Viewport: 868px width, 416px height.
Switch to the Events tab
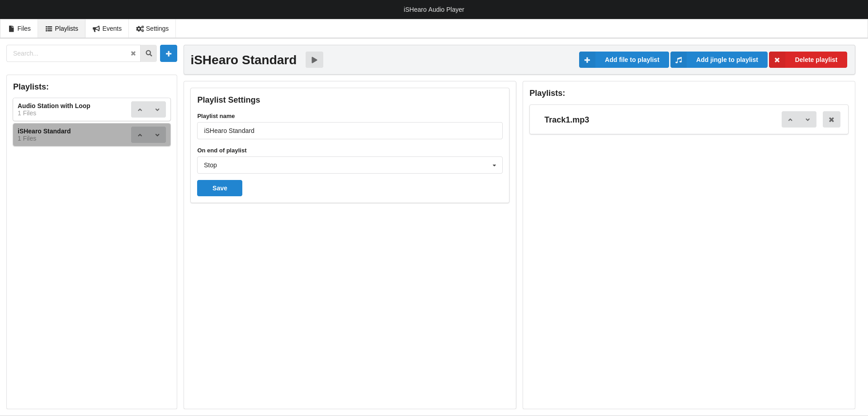coord(107,28)
